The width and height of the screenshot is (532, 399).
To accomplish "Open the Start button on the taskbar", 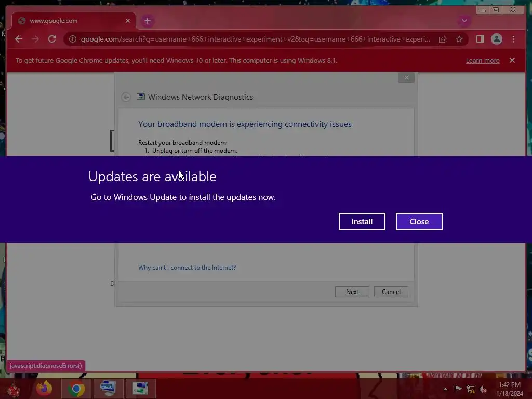I will click(14, 389).
